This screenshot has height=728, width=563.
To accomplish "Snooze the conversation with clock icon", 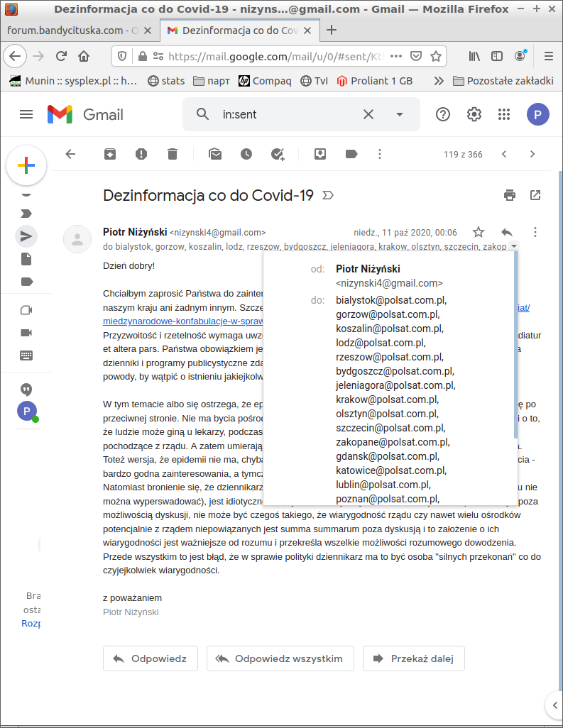I will (x=246, y=154).
